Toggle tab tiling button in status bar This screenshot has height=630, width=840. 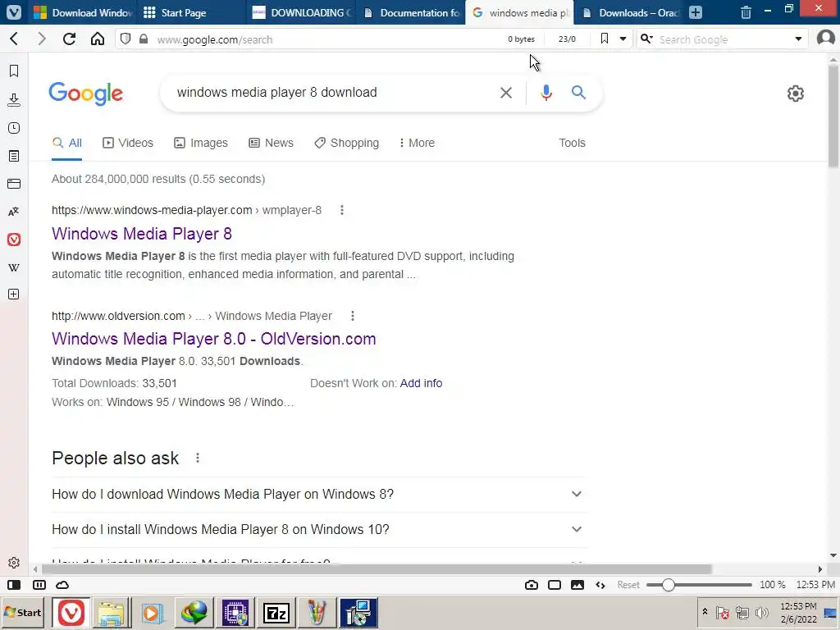pyautogui.click(x=39, y=585)
